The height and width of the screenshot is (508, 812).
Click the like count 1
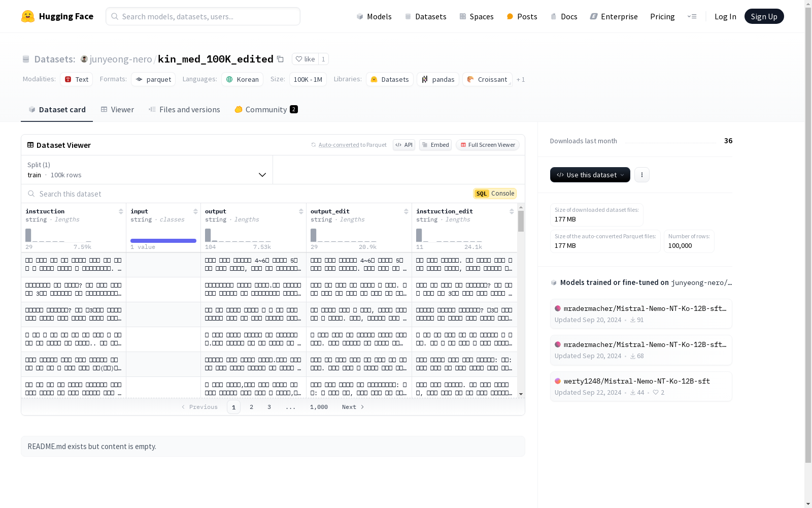tap(323, 59)
